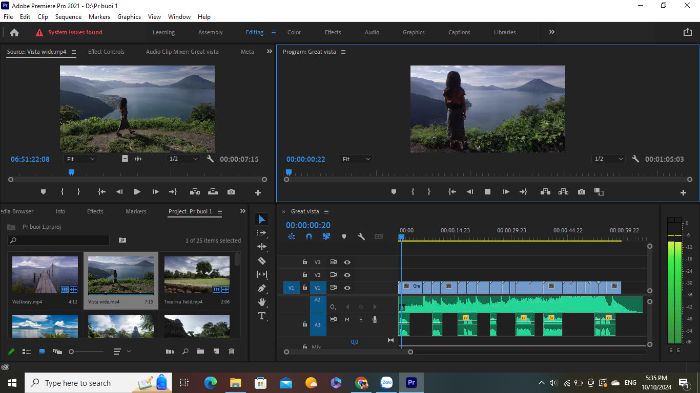Viewport: 700px width, 393px height.
Task: Click Extract button in Program monitor
Action: click(563, 192)
